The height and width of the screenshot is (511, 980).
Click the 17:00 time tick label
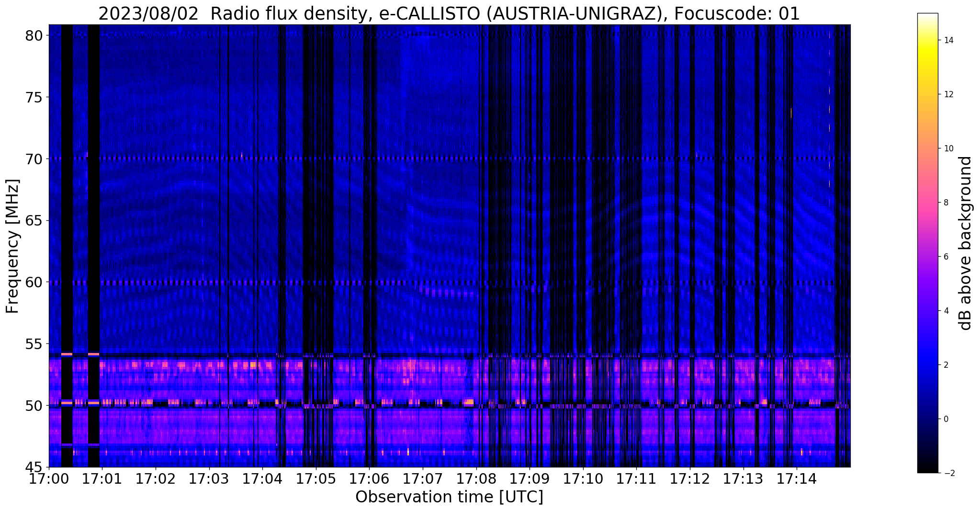(x=49, y=478)
